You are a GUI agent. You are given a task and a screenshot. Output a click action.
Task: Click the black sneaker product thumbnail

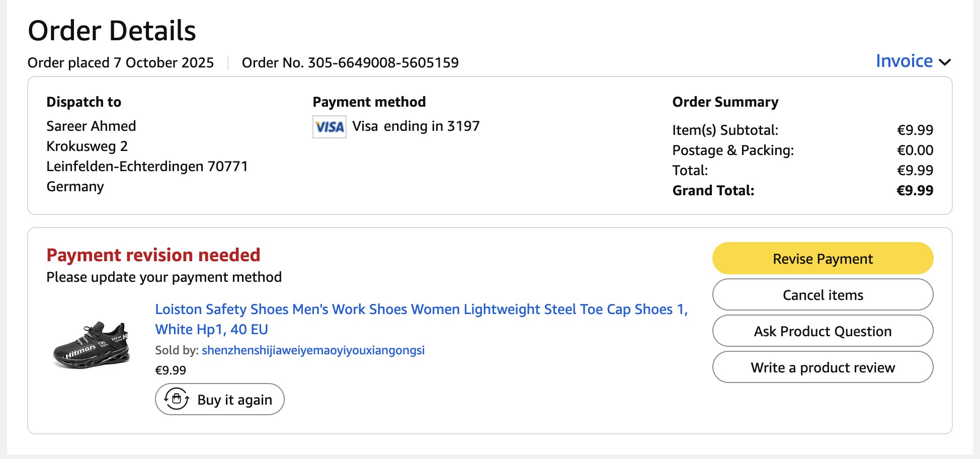click(92, 345)
